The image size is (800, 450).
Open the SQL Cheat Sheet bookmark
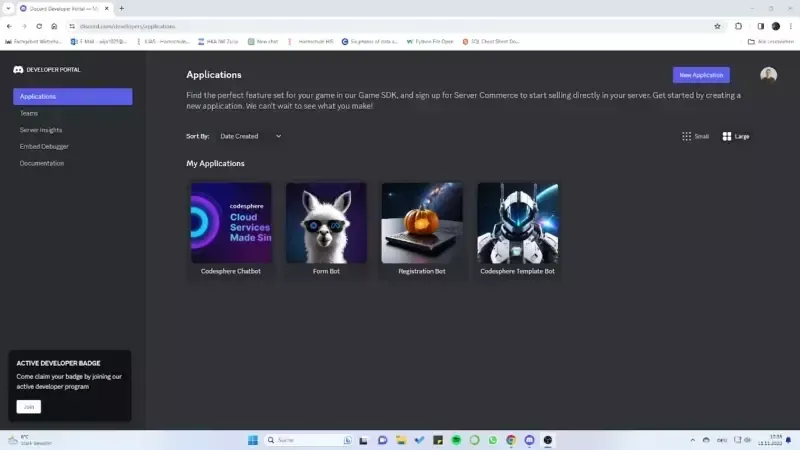491,41
